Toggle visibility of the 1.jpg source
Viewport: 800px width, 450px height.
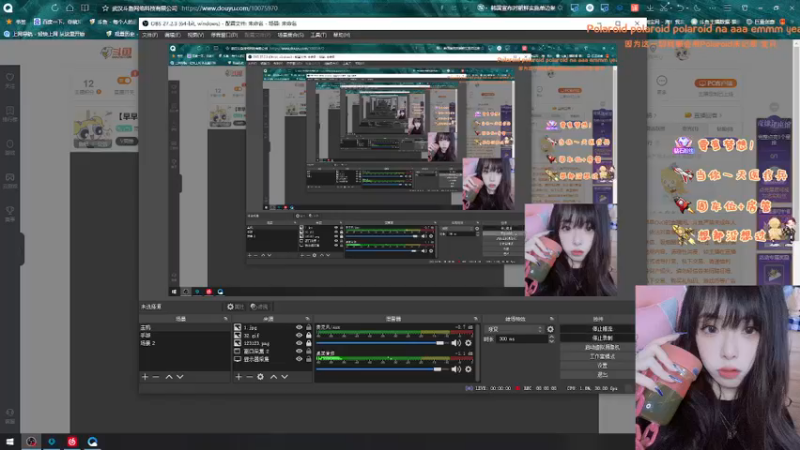299,328
